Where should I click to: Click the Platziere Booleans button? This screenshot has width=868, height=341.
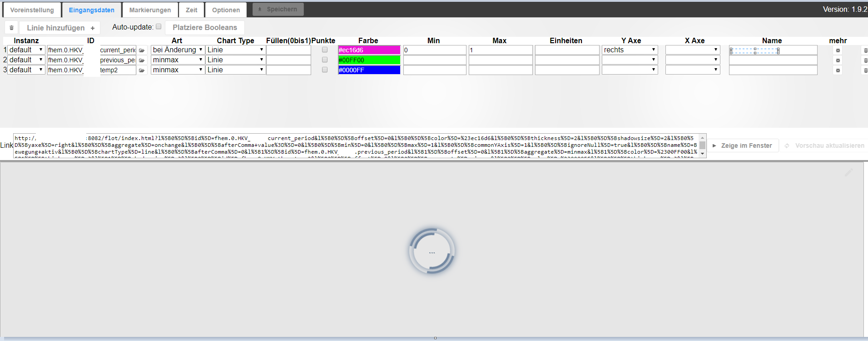point(205,28)
